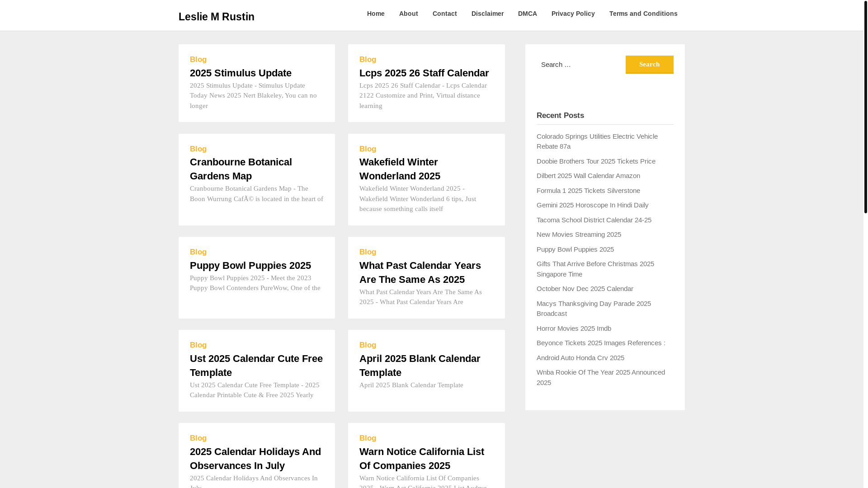Click the Recent Posts heading
The image size is (868, 488).
click(560, 116)
